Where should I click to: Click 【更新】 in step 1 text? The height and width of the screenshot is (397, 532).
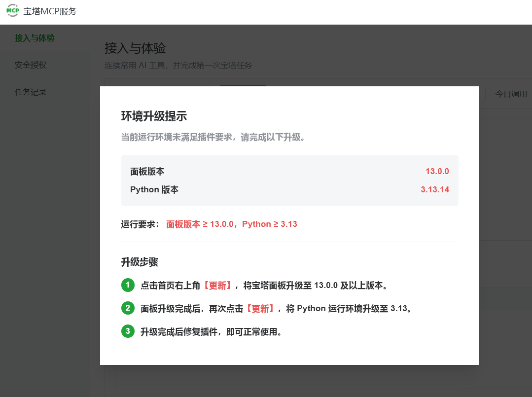[x=217, y=286]
